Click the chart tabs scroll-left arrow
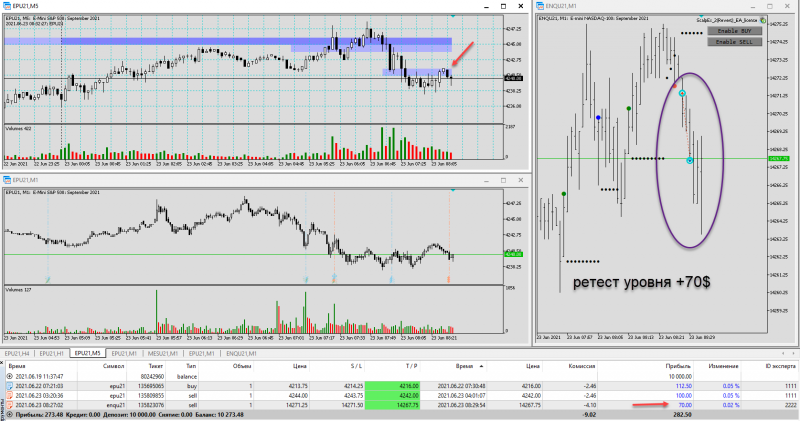800x421 pixels. [x=783, y=353]
